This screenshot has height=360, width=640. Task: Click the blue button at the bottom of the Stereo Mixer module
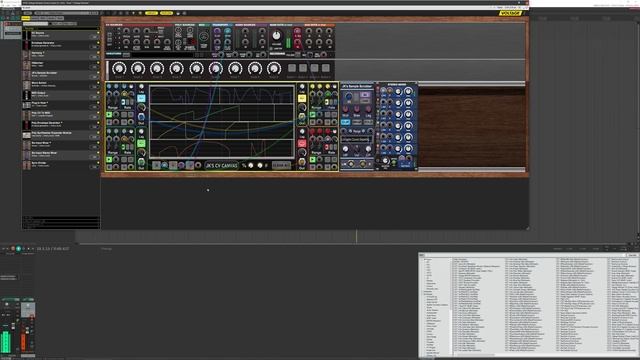point(405,166)
